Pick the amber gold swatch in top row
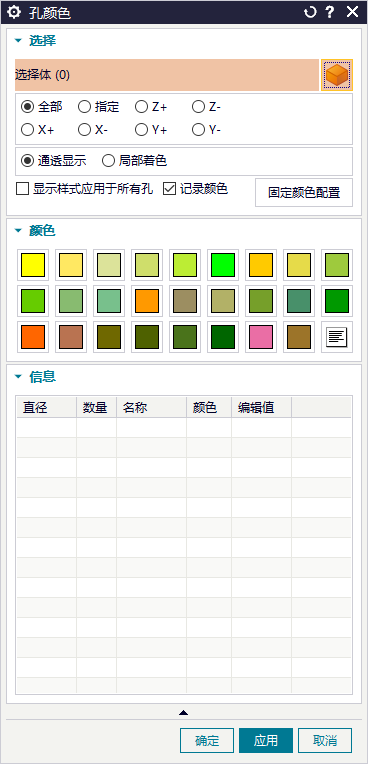This screenshot has height=764, width=368. click(261, 265)
